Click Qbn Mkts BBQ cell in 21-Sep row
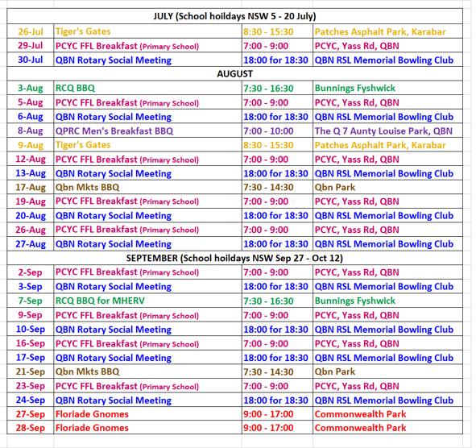 point(148,371)
